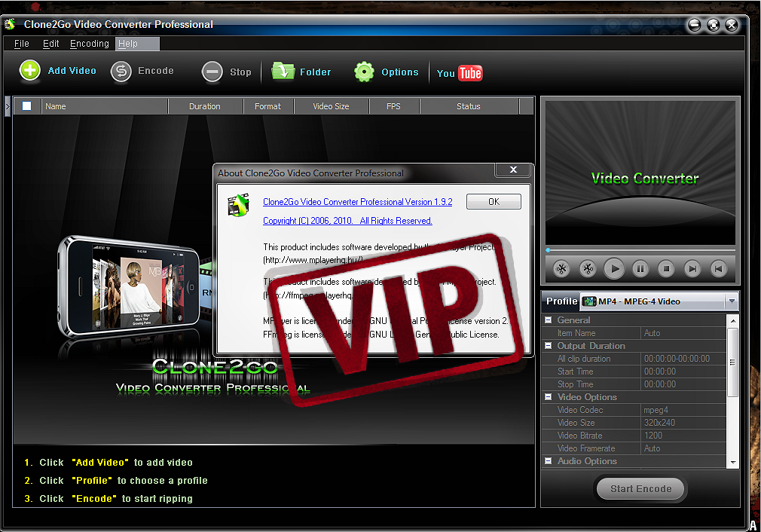Collapse the Video Options section
The width and height of the screenshot is (761, 532).
pyautogui.click(x=549, y=397)
